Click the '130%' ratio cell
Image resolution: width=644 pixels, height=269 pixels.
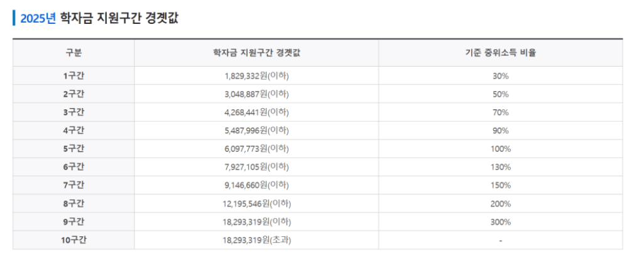click(x=501, y=167)
